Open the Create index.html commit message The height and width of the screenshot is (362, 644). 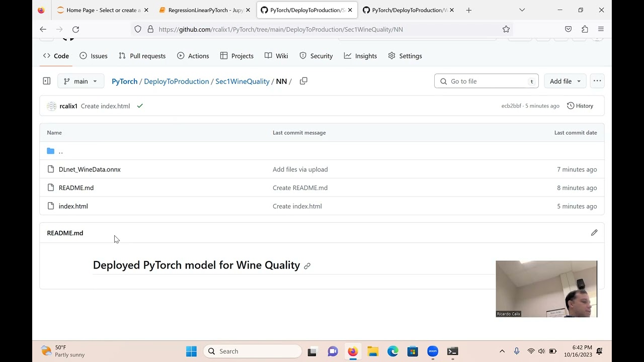[105, 106]
